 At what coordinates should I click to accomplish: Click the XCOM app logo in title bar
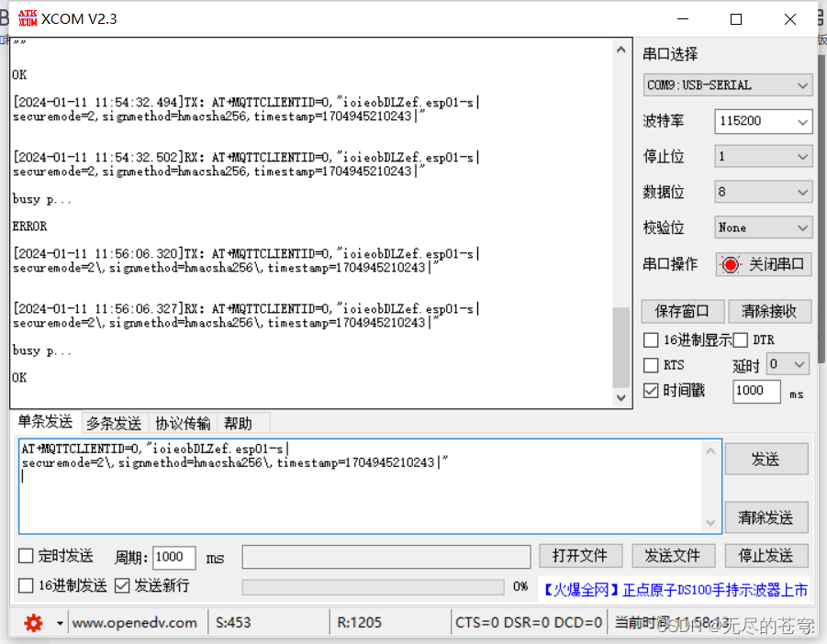pyautogui.click(x=28, y=18)
